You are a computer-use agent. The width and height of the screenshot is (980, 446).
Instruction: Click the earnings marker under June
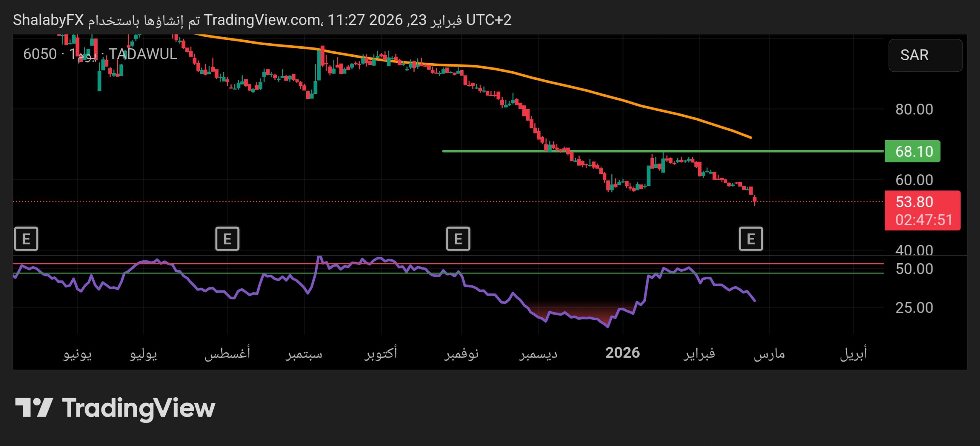[x=26, y=239]
